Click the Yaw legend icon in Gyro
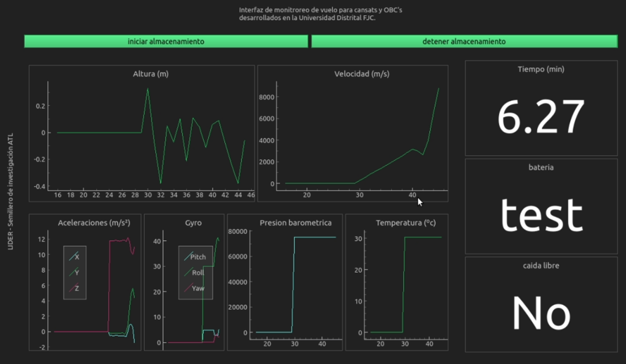This screenshot has width=626, height=364. coord(187,288)
